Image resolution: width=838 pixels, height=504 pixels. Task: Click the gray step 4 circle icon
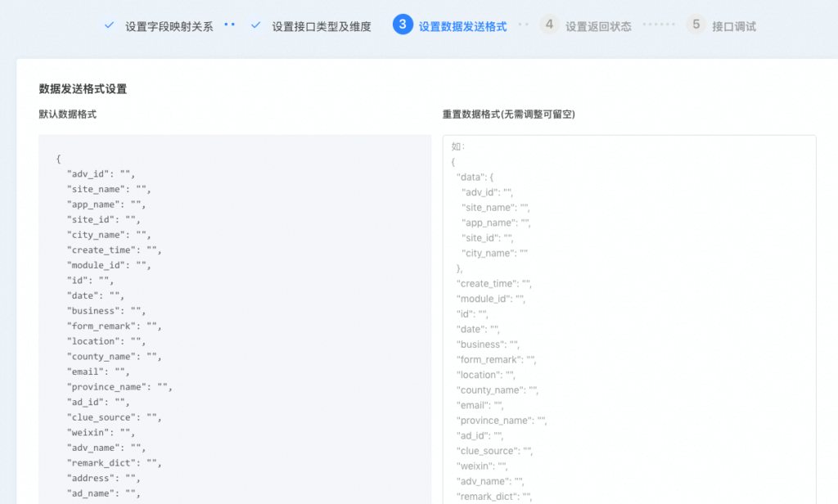pos(549,25)
